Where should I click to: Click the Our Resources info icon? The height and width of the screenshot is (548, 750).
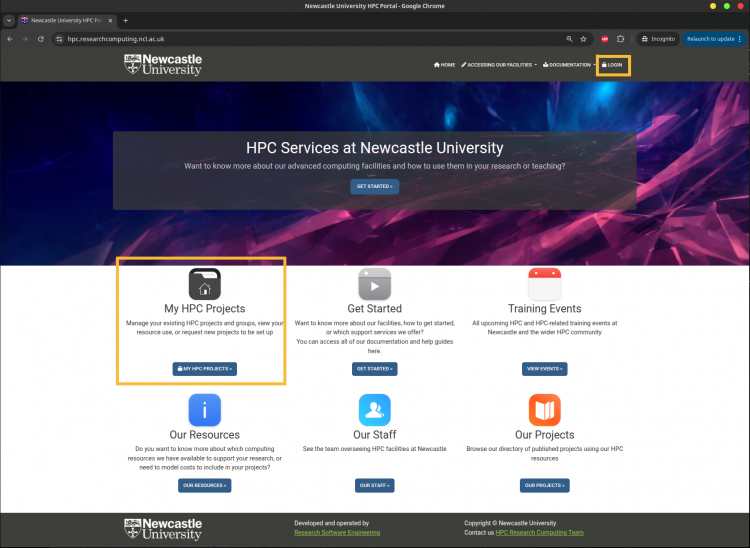coord(204,410)
